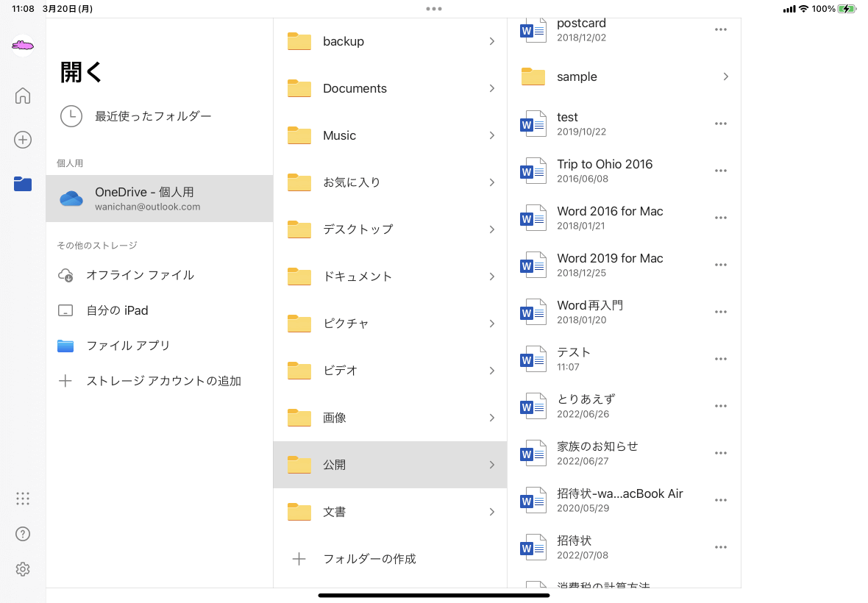Viewport: 868px width, 603px height.
Task: Open the Help question mark icon
Action: pyautogui.click(x=23, y=534)
